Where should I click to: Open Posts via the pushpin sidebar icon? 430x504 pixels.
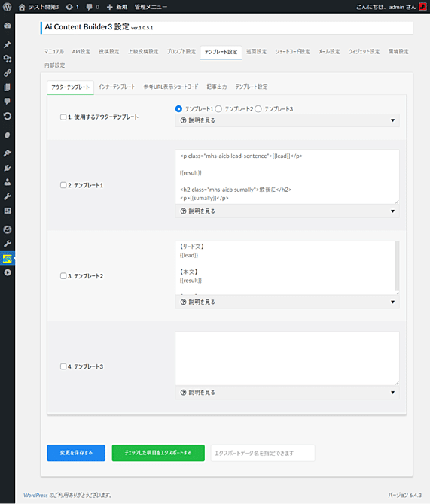click(x=8, y=44)
